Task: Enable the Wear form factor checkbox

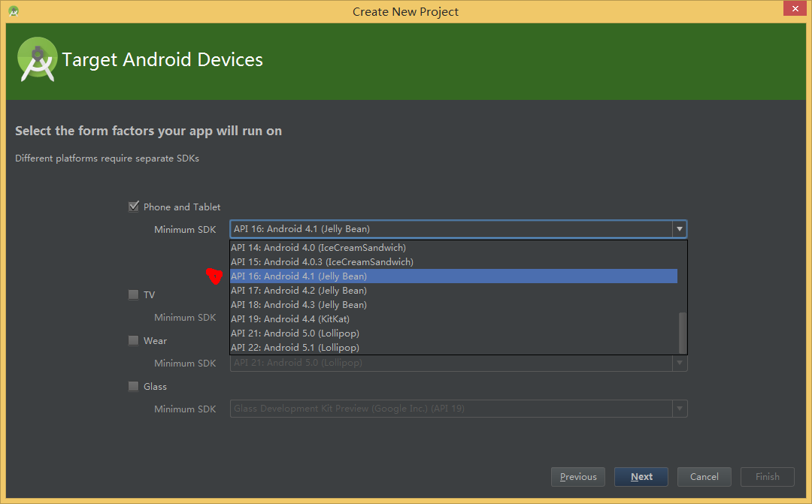Action: (134, 340)
